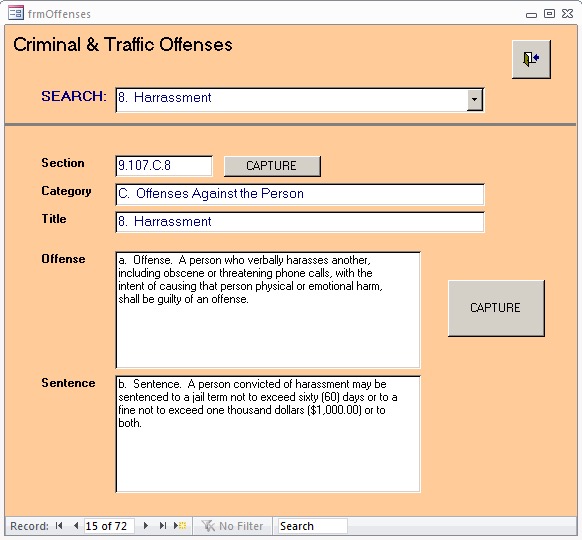Click the Title field 8. Harrassment

300,222
